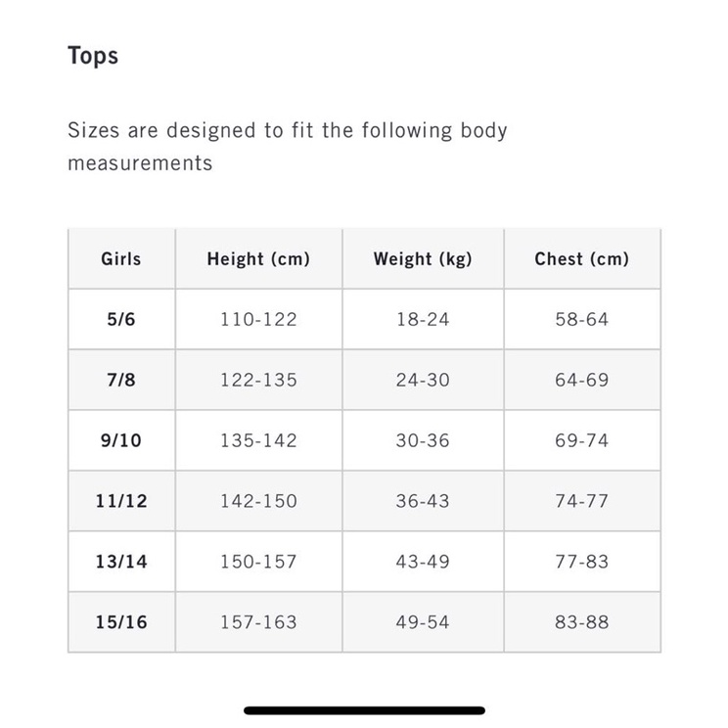Click the 58-64 chest cell

coord(582,319)
